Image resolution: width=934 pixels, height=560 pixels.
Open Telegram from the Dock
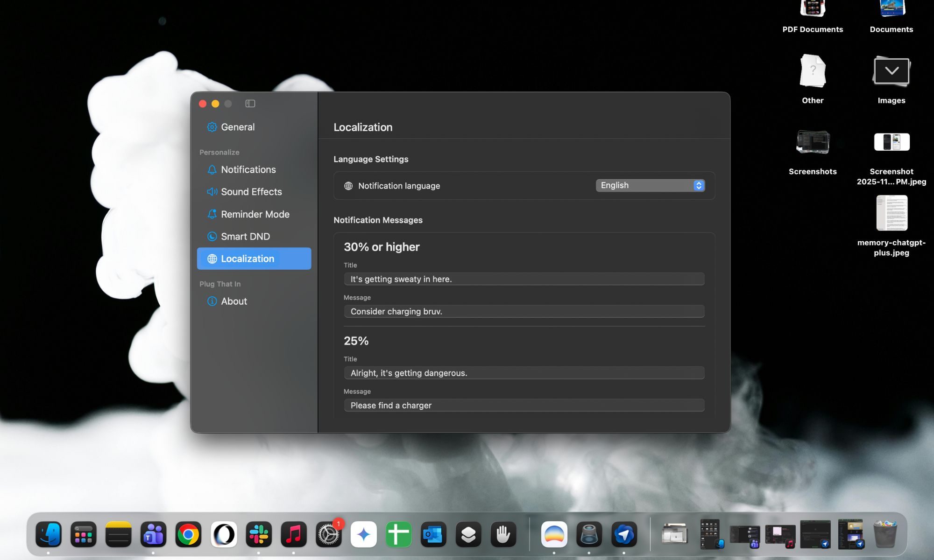click(x=624, y=534)
